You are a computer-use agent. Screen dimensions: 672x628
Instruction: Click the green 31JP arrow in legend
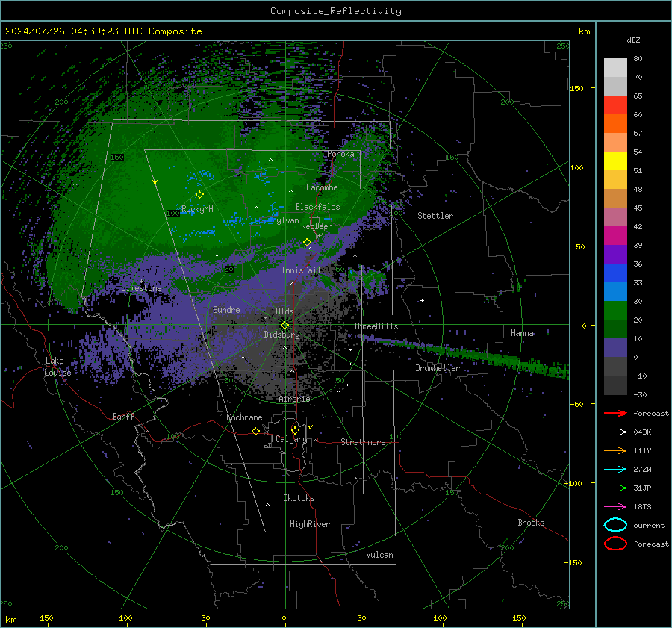click(615, 488)
